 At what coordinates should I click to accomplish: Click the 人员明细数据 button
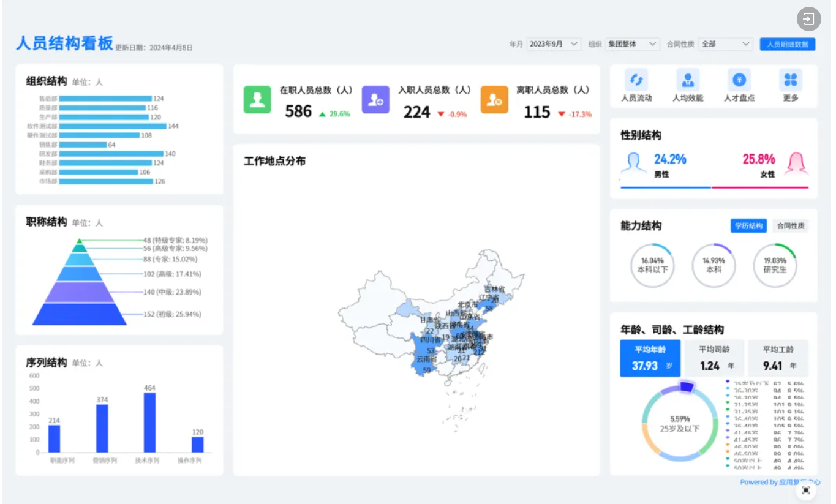[788, 44]
